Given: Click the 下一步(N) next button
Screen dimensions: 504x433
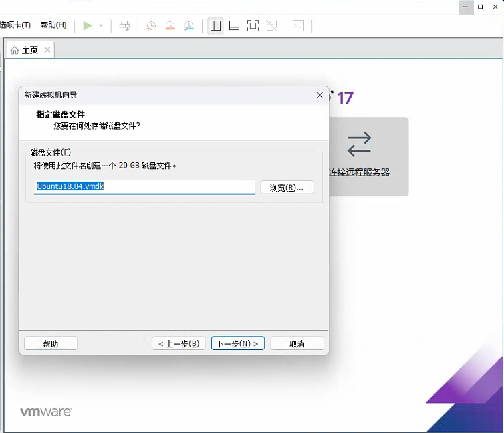Looking at the screenshot, I should point(238,343).
